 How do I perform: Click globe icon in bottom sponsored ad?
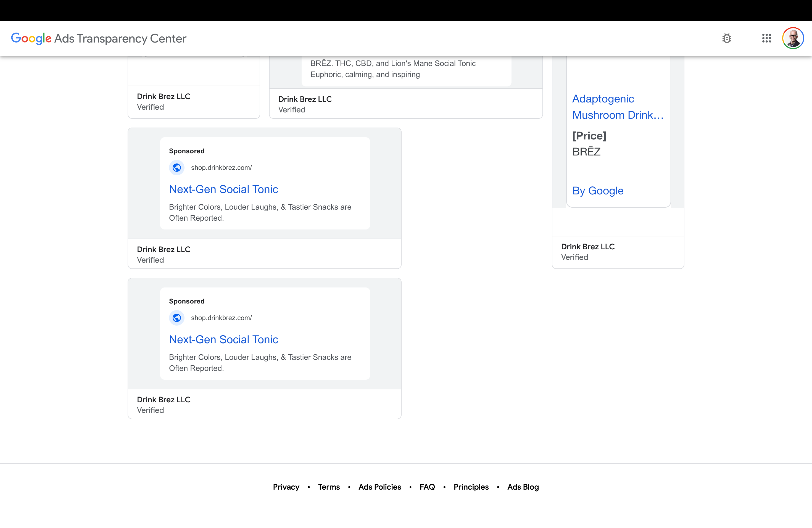tap(177, 318)
